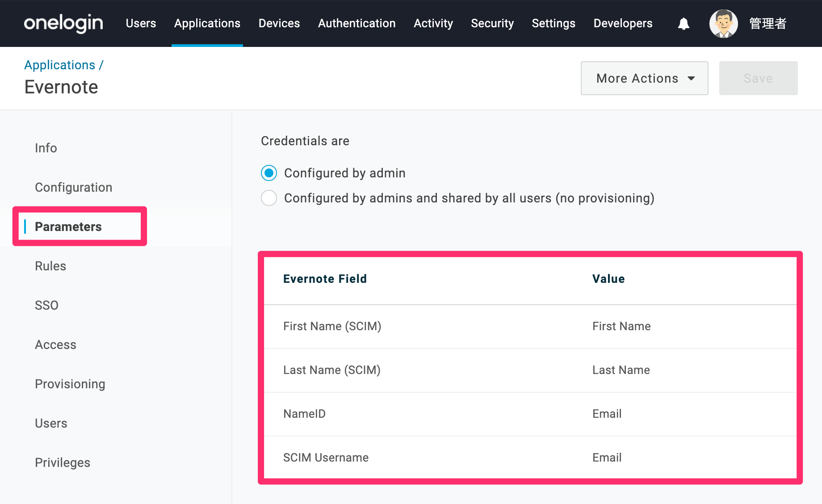Switch to the Provisioning sidebar tab
The width and height of the screenshot is (822, 504).
[x=70, y=384]
